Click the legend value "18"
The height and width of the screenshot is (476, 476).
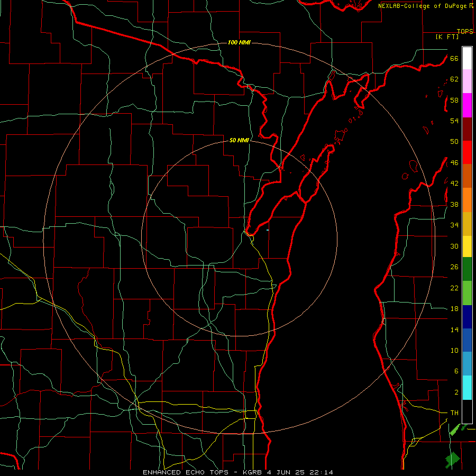pyautogui.click(x=454, y=309)
